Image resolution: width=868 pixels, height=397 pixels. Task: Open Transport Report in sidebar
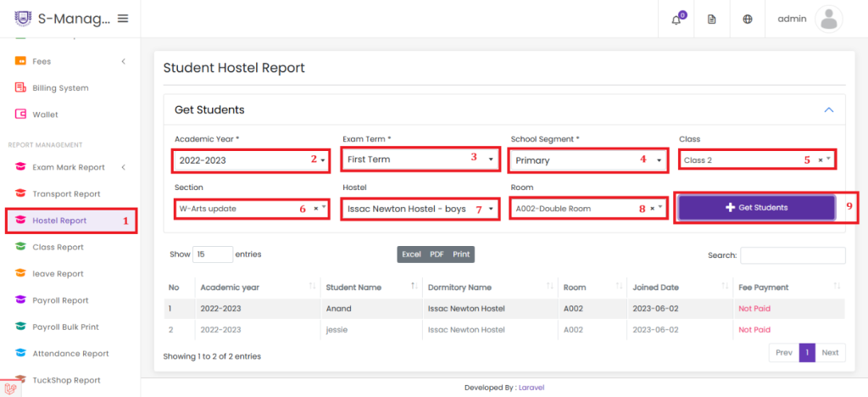point(66,193)
